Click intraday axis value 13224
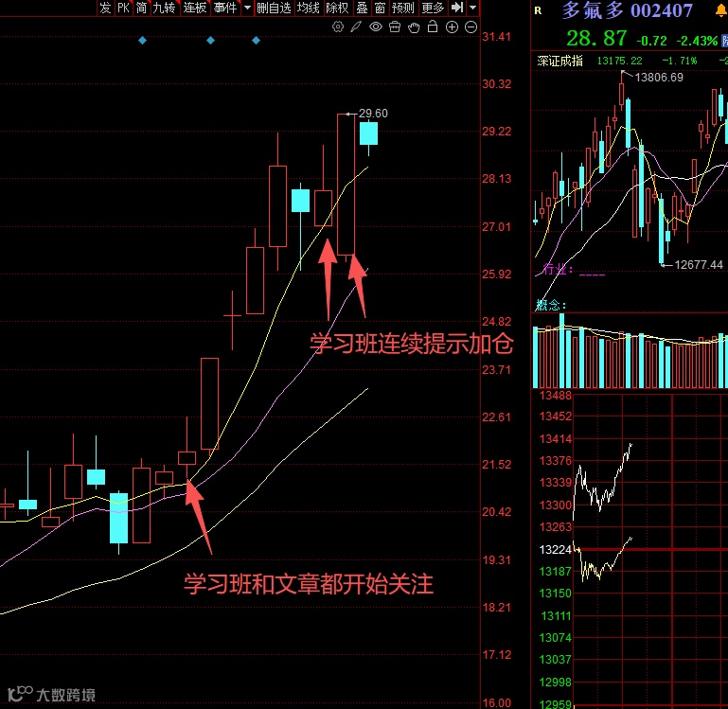This screenshot has height=709, width=728. [556, 550]
